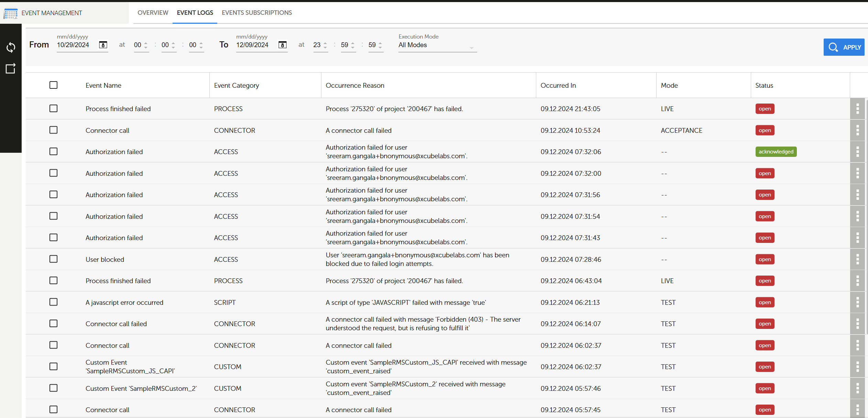
Task: Open actions menu for the acknowledged Authorization row
Action: coord(858,152)
